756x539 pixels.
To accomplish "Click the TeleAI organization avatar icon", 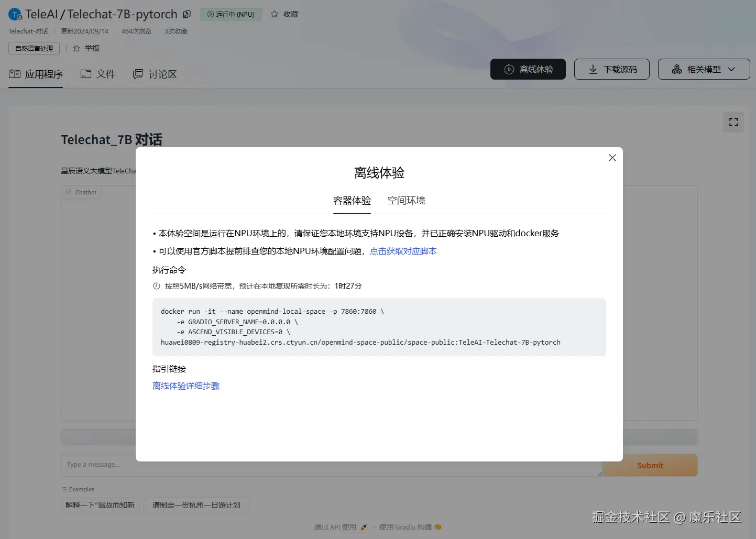I will (15, 15).
